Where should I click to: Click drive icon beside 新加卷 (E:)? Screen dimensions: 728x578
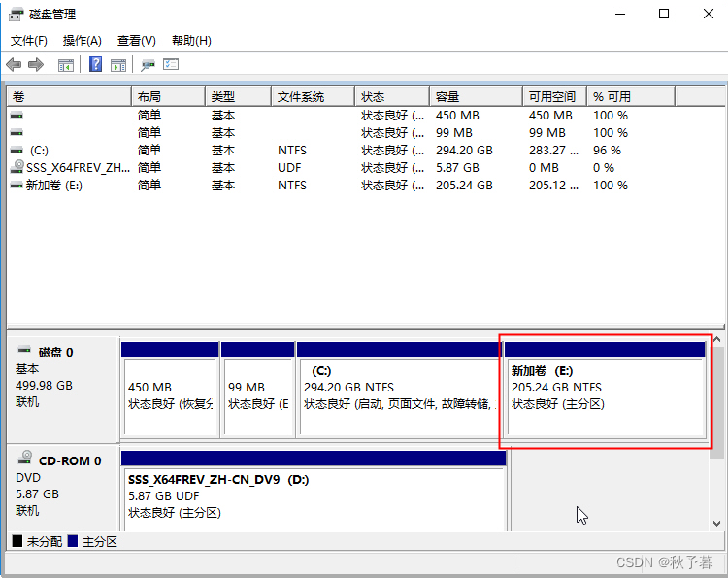[17, 185]
